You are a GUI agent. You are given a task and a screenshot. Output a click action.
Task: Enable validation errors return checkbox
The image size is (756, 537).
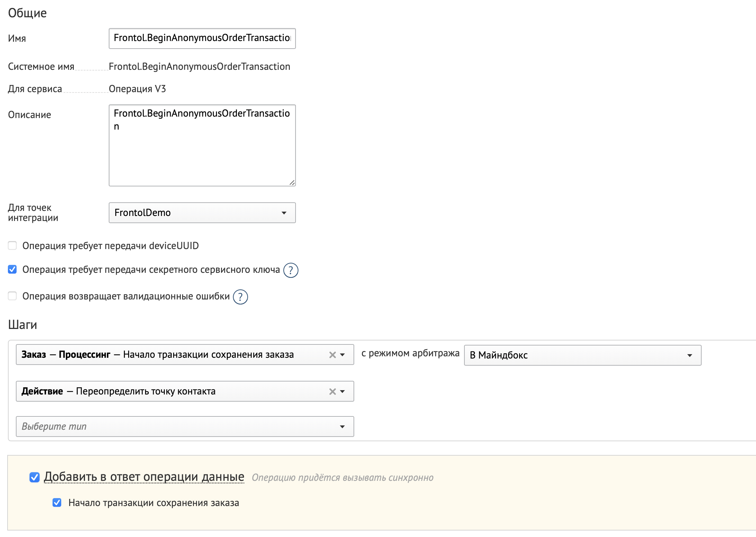[12, 296]
